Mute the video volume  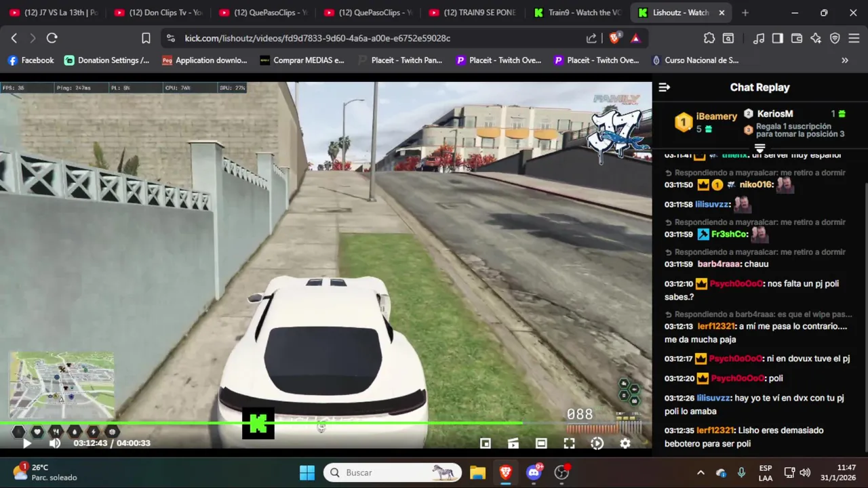[x=55, y=443]
